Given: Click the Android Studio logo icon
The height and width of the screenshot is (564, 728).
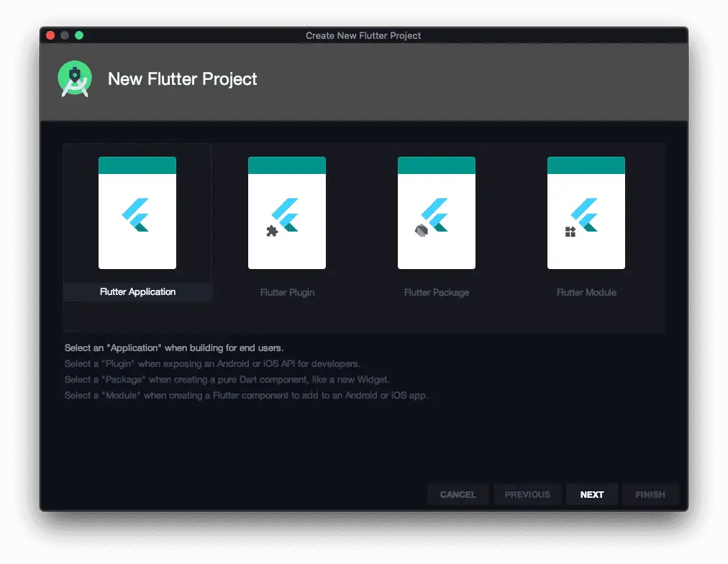Looking at the screenshot, I should click(x=75, y=79).
